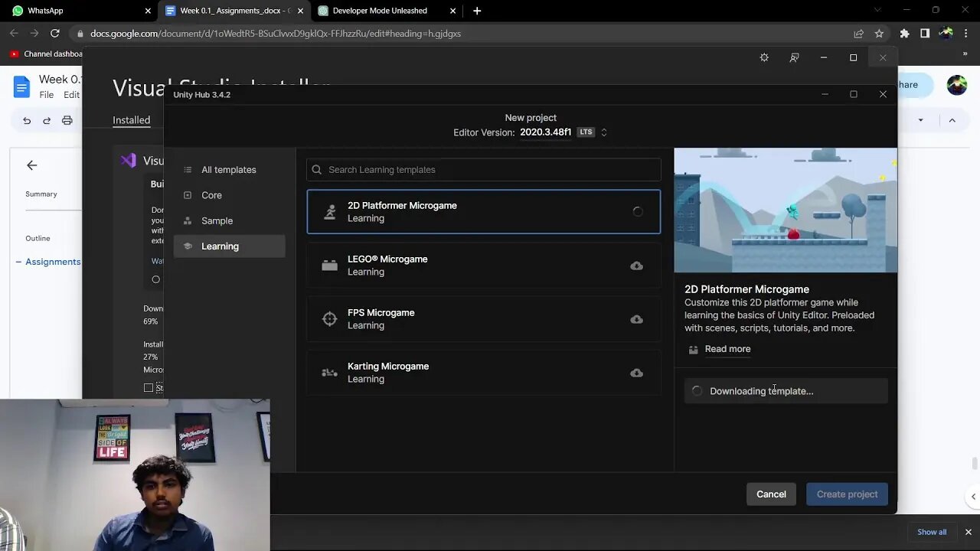Choose the Karting Microgame template row
This screenshot has height=551, width=980.
click(484, 373)
